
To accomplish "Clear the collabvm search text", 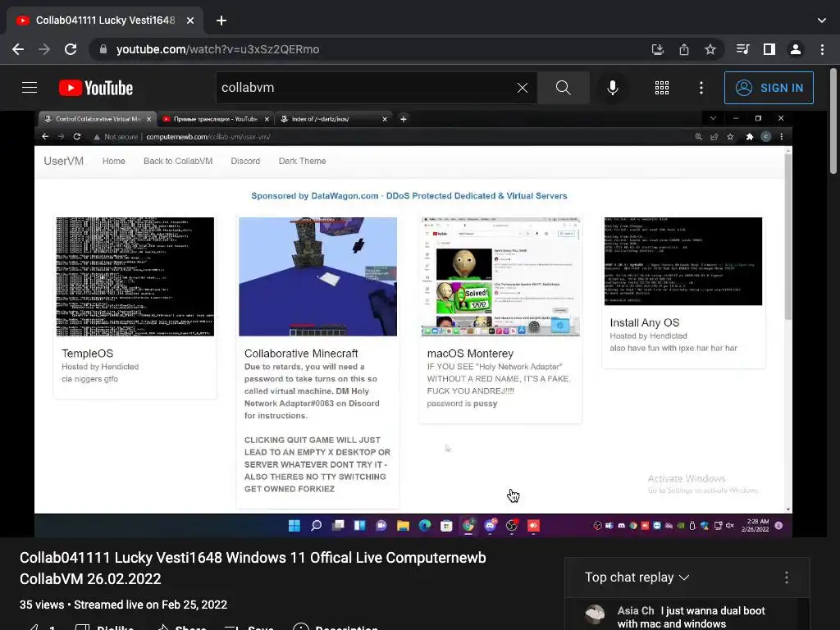I will click(523, 88).
